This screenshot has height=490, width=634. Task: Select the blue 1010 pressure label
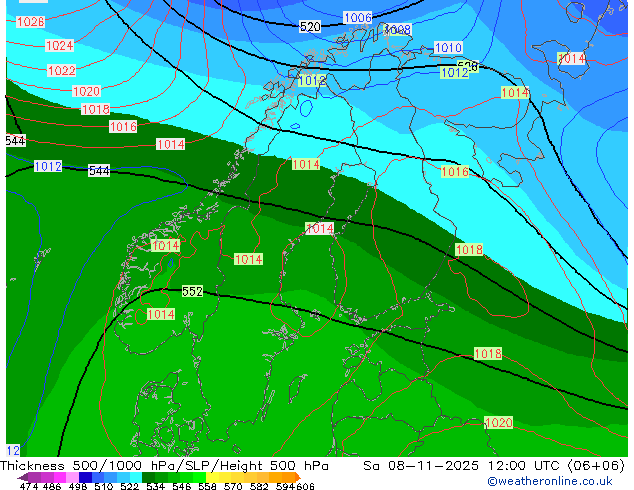tap(448, 47)
